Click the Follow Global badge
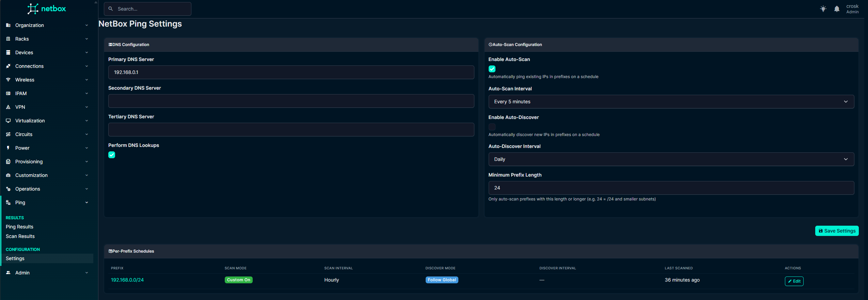868x300 pixels. (x=442, y=280)
